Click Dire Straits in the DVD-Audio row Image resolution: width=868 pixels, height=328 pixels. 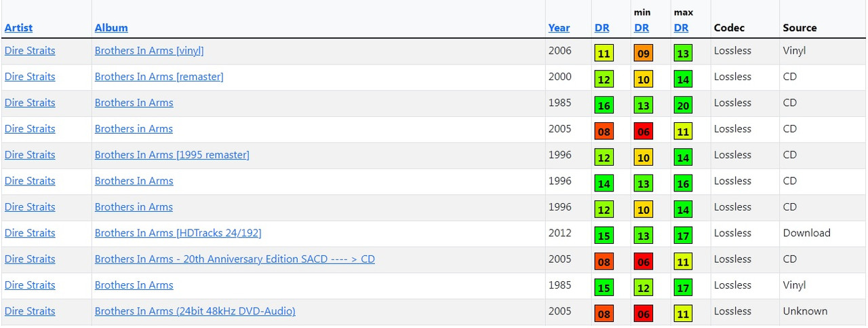30,311
